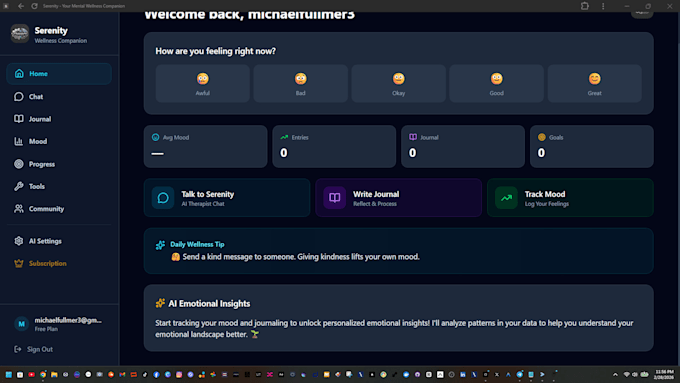Screen dimensions: 680x383
Task: Select Progress in the sidebar
Action: [x=59, y=164]
